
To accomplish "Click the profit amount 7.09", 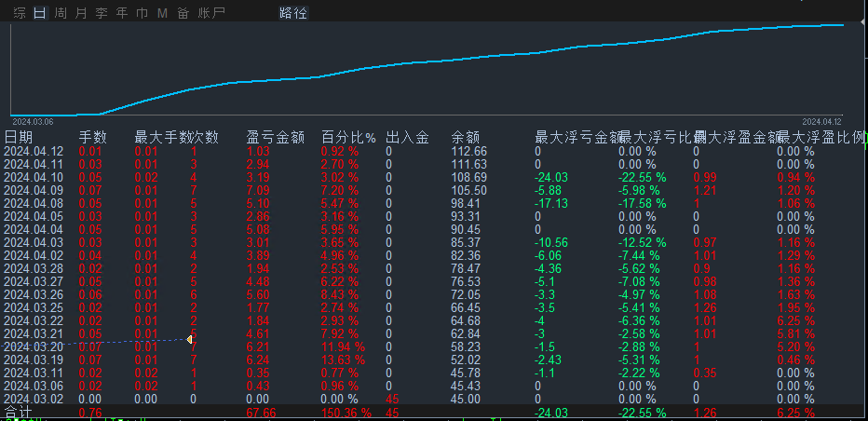I will pyautogui.click(x=258, y=191).
